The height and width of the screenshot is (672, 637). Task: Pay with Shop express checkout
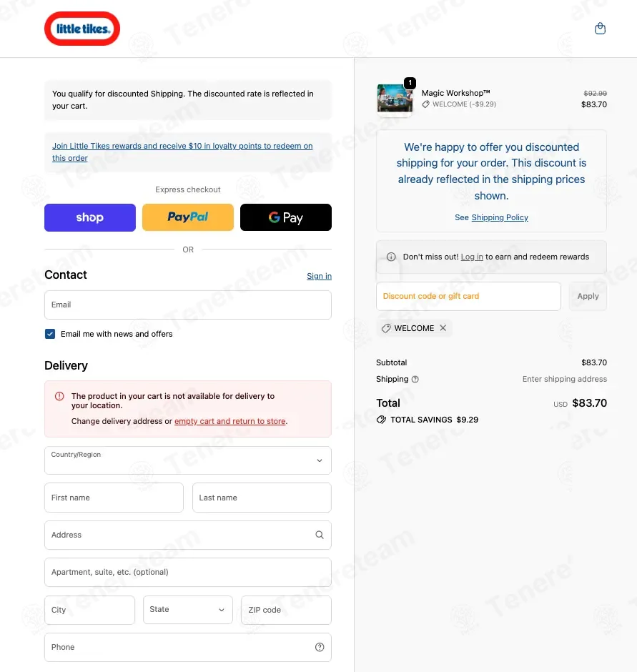pyautogui.click(x=90, y=217)
